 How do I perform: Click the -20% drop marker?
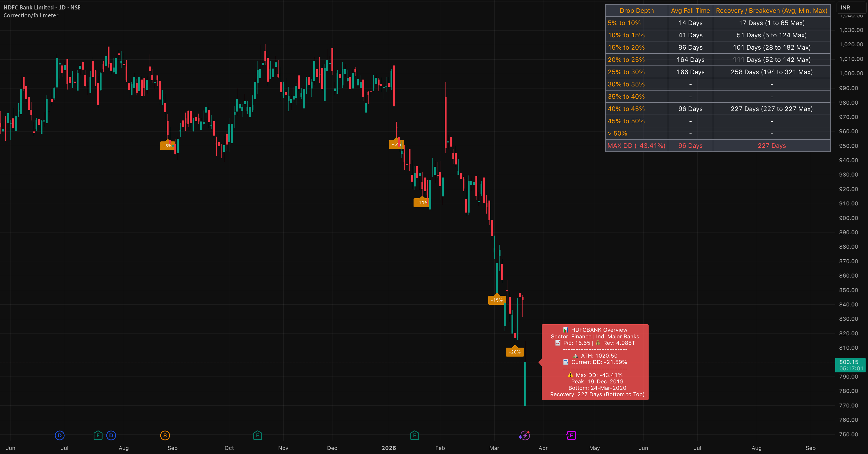coord(515,351)
